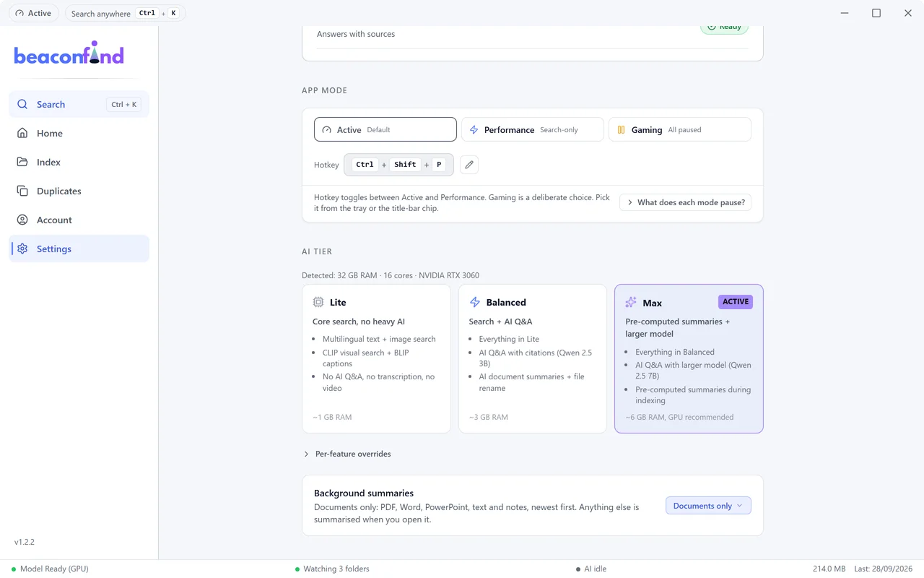Go to Home in sidebar
The width and height of the screenshot is (924, 578).
(x=79, y=133)
